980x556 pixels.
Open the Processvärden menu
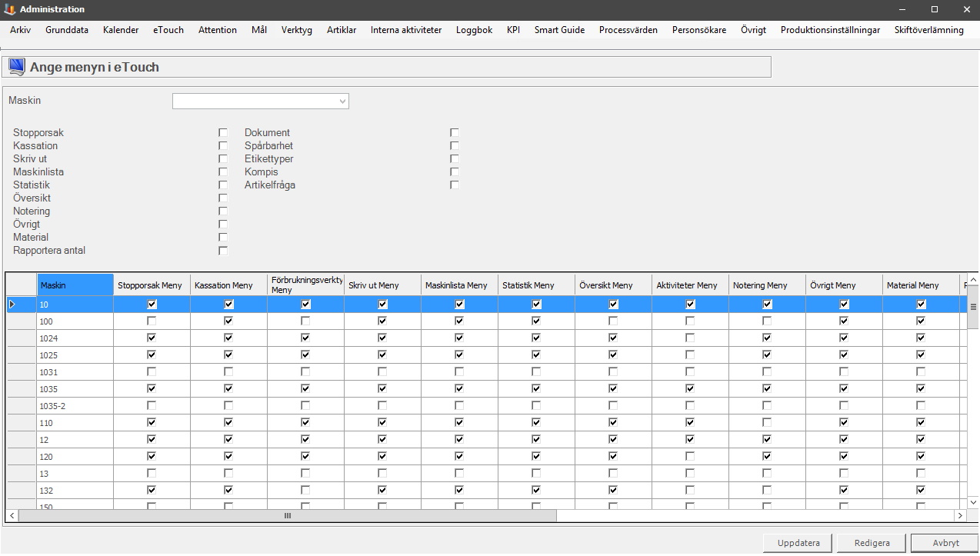coord(628,30)
